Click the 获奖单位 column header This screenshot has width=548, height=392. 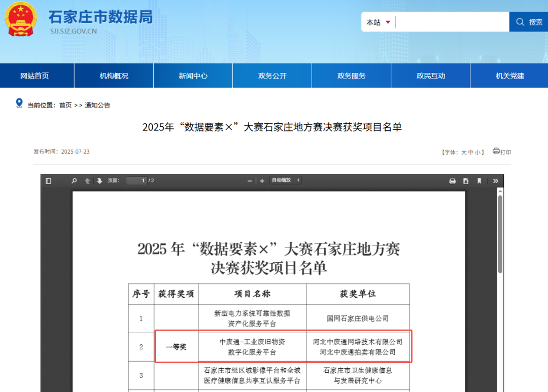pyautogui.click(x=358, y=294)
